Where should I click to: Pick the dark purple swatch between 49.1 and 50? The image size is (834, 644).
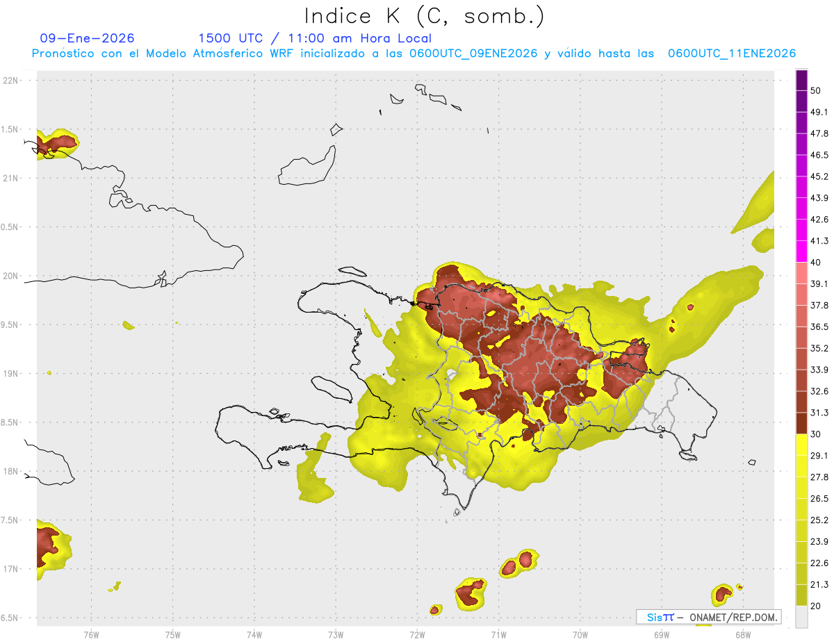[x=801, y=101]
